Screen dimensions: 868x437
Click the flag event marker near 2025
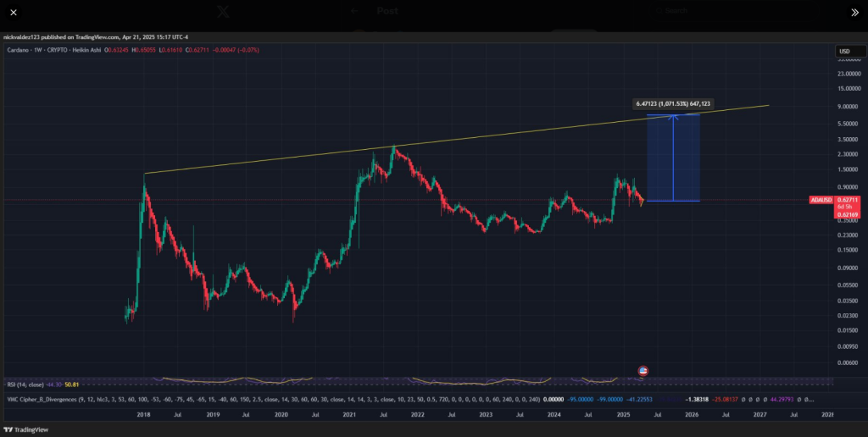(643, 371)
